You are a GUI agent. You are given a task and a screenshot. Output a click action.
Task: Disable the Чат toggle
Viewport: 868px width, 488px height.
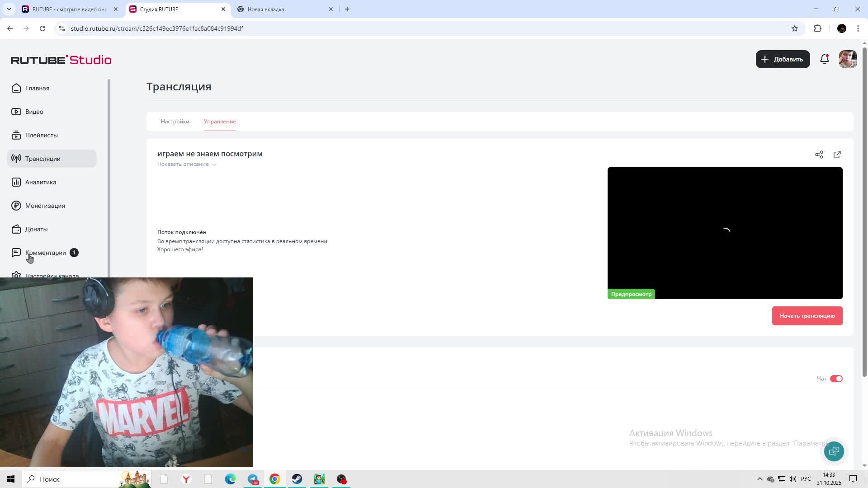click(x=837, y=379)
